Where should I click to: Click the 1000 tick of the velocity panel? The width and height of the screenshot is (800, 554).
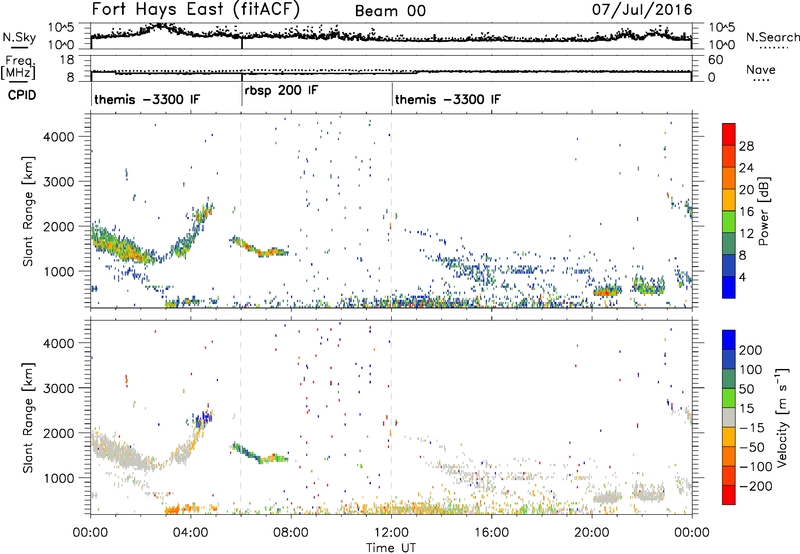click(58, 478)
